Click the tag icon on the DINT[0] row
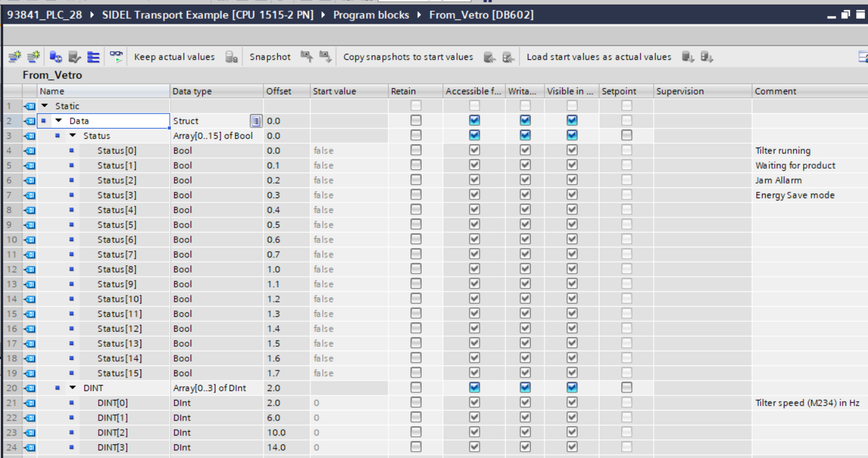This screenshot has height=458, width=868. (x=30, y=403)
